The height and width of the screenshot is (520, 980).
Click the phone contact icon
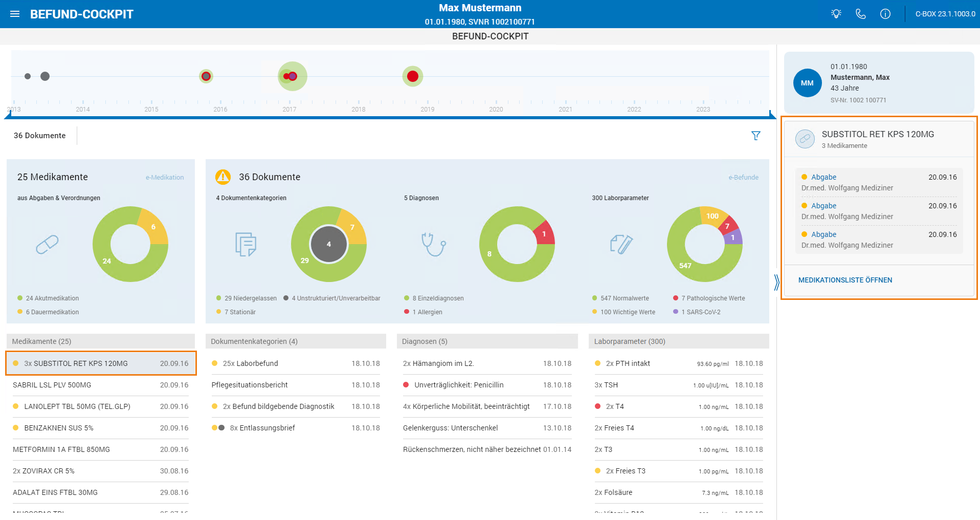pyautogui.click(x=861, y=14)
